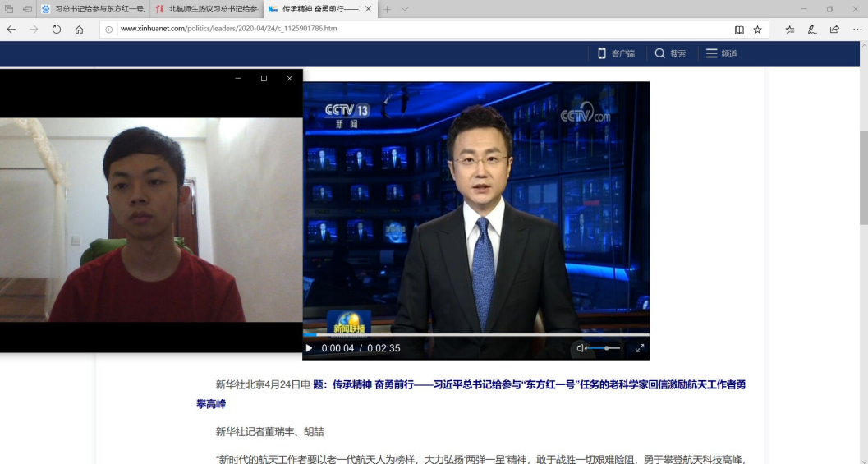Open a new tab
Viewport: 868px width, 464px height.
387,9
